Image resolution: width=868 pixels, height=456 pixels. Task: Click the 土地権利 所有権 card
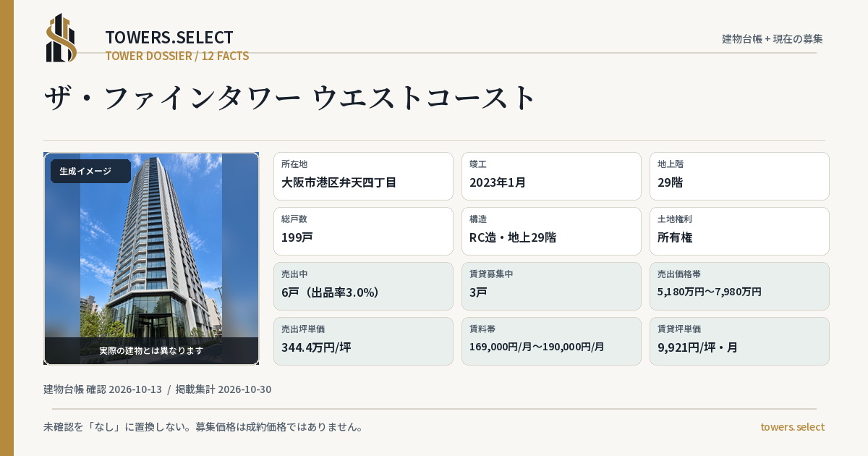click(x=739, y=231)
